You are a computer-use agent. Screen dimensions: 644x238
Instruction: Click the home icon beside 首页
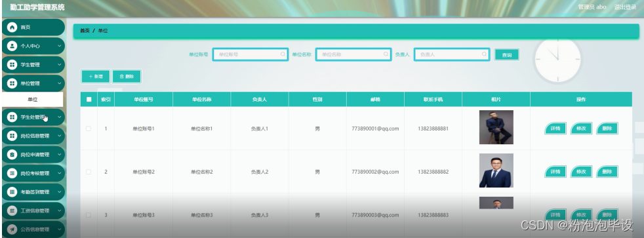12,28
